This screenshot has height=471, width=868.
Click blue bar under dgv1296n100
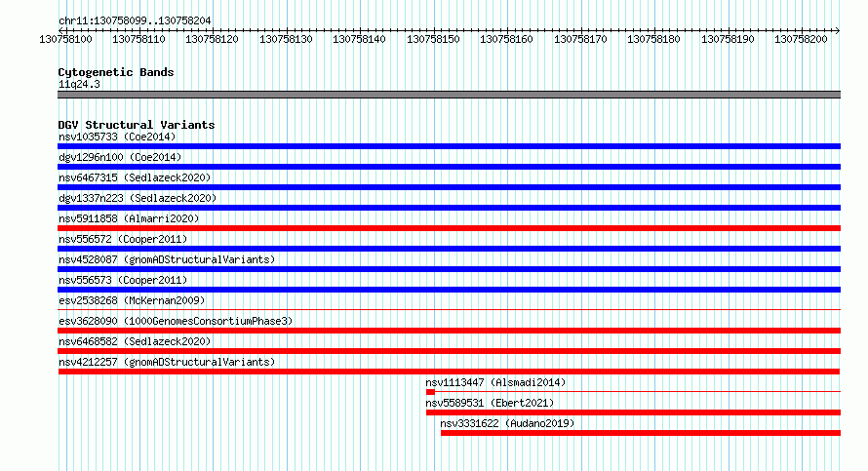click(449, 167)
